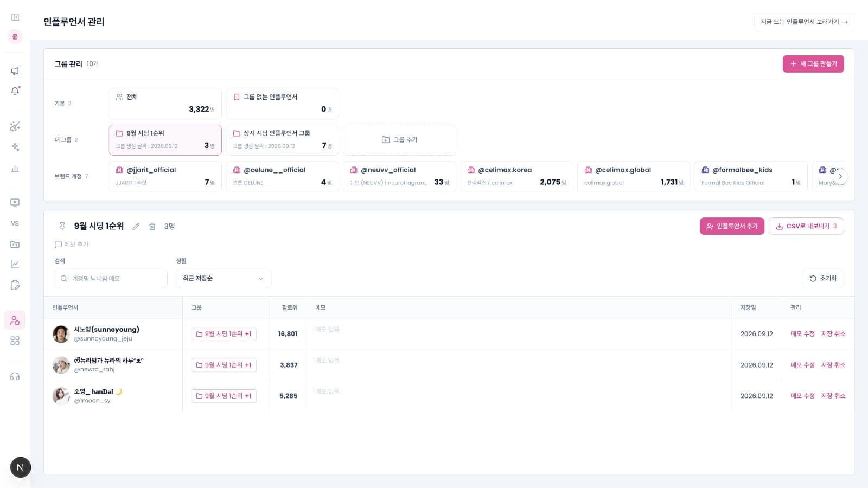Click the 인플루언서 추가 button
This screenshot has width=868, height=488.
click(732, 226)
